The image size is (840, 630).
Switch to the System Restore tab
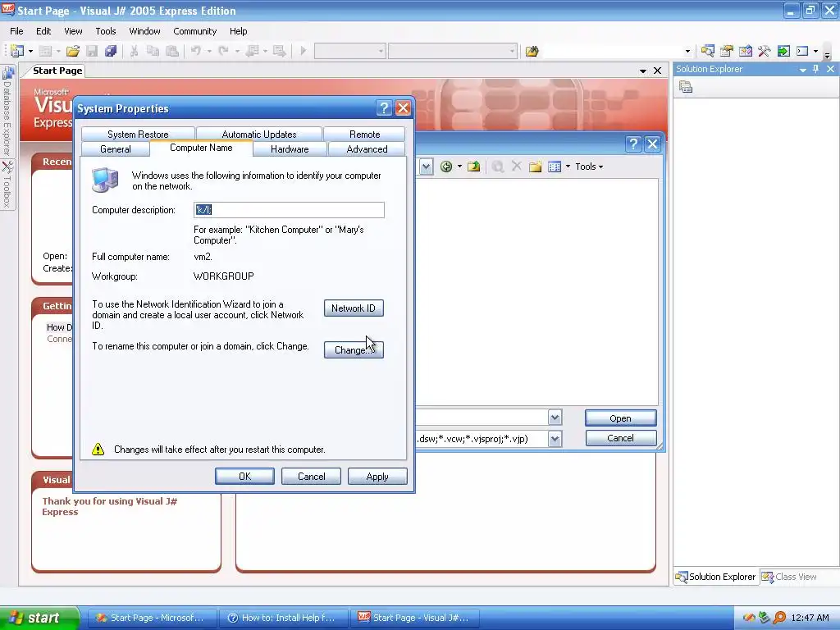pyautogui.click(x=138, y=134)
